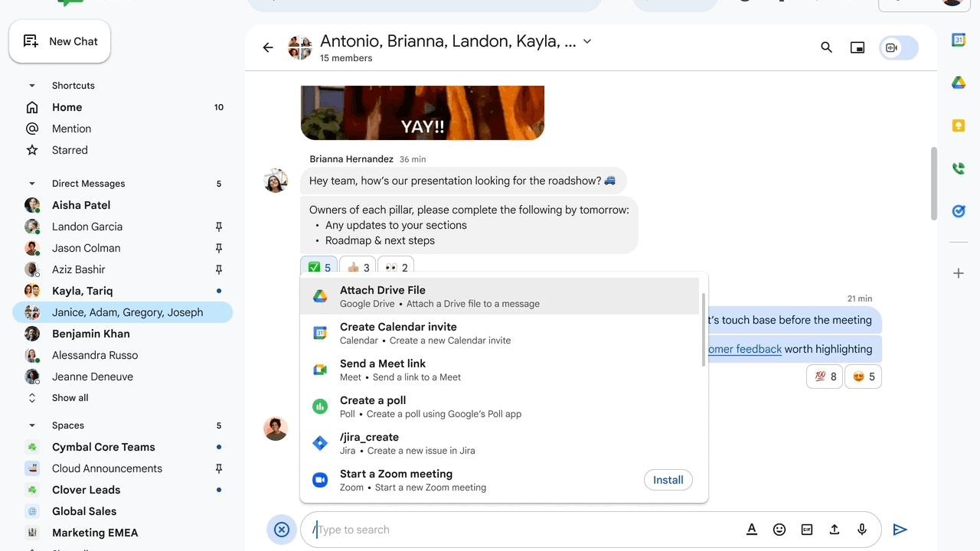Click the New Chat button
Viewport: 980px width, 551px height.
click(x=60, y=41)
